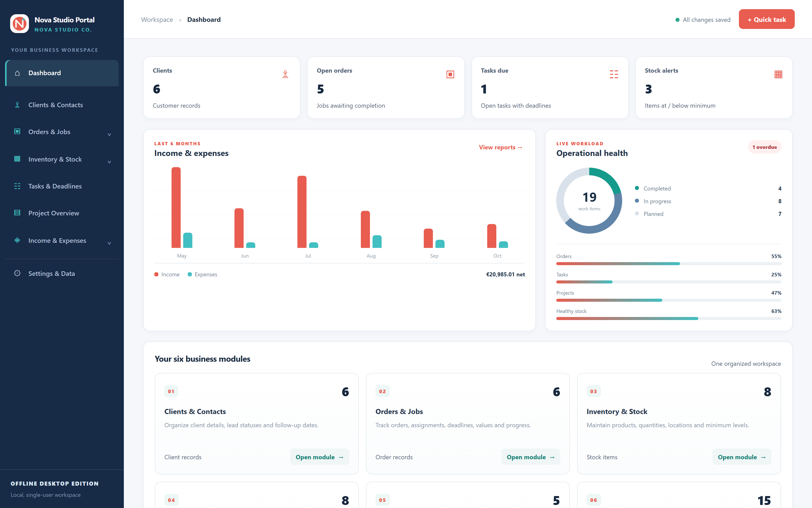Image resolution: width=812 pixels, height=508 pixels.
Task: Click the list icon on Tasks due card
Action: click(x=614, y=74)
